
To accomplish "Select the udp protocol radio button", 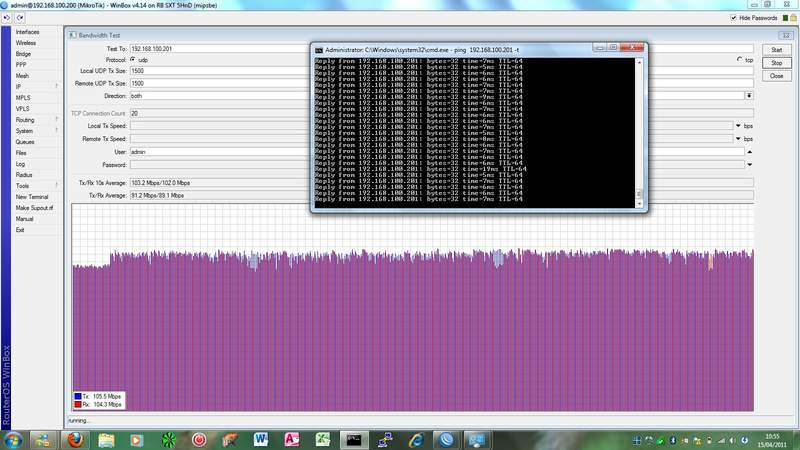I will tap(133, 60).
